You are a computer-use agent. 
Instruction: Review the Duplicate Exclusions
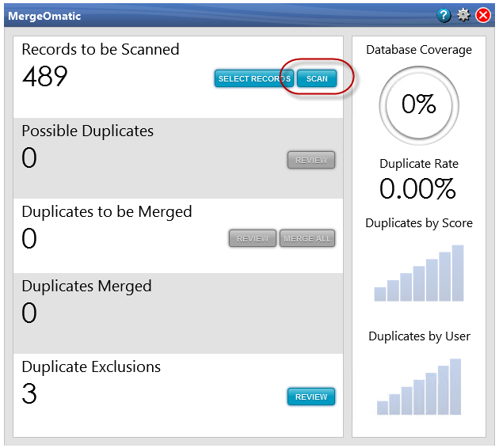coord(311,397)
